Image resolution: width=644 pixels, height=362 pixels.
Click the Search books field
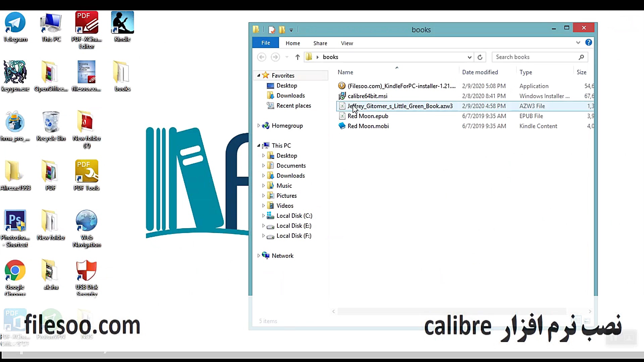[535, 57]
